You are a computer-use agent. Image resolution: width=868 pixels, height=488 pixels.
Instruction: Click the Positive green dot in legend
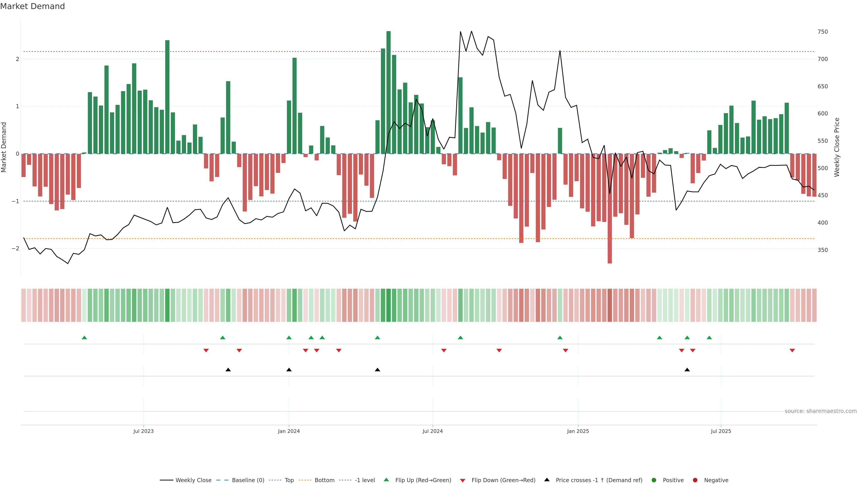point(654,480)
